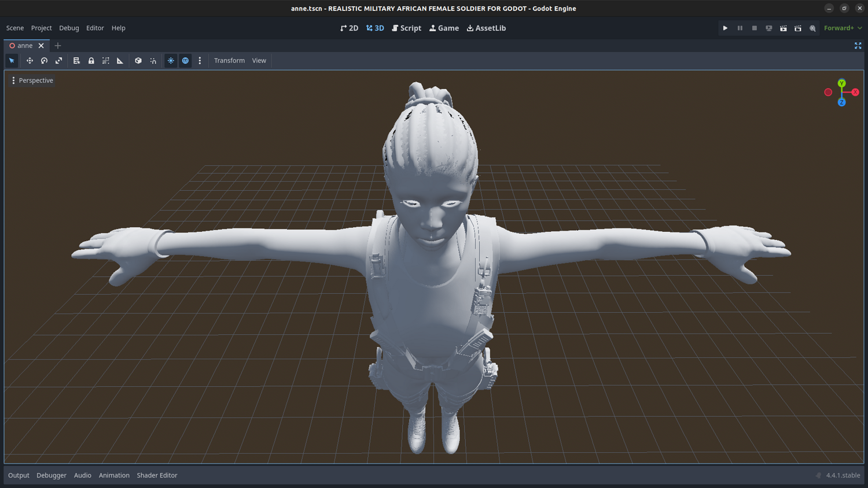Switch to the Game workspace
This screenshot has width=868, height=488.
point(444,28)
